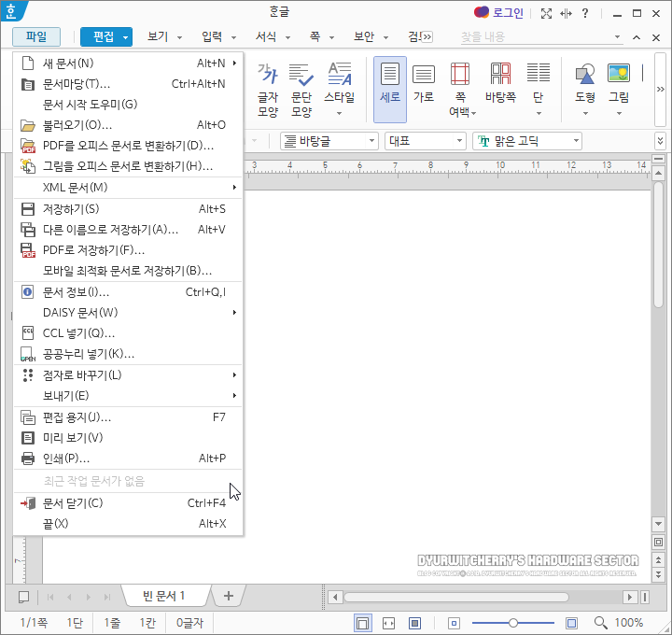Click the full screen icon in title bar
672x635 pixels.
(x=546, y=13)
